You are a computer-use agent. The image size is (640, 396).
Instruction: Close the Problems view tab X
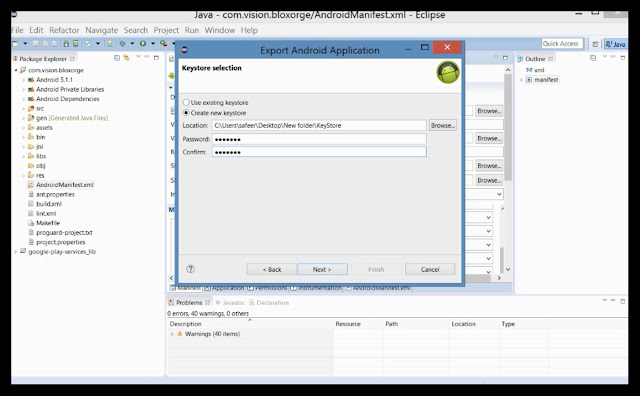208,303
